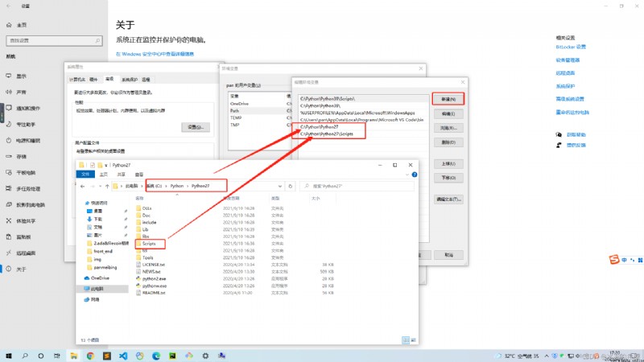Click 下移(O) button in edit dialog
This screenshot has height=362, width=644.
pos(448,178)
